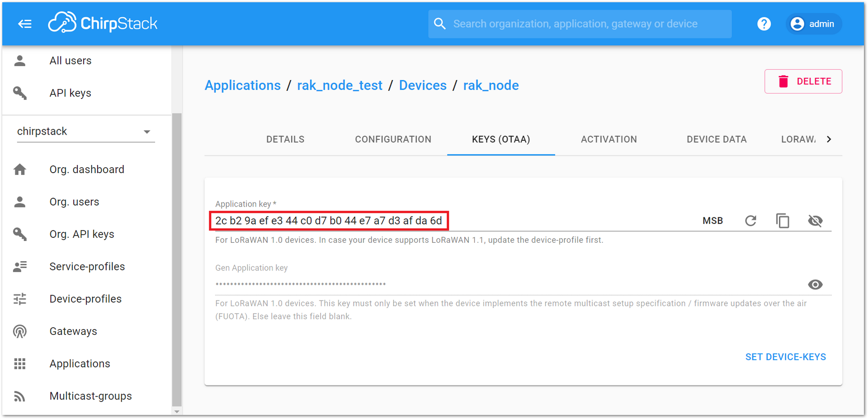Click the Service-profiles icon

20,266
